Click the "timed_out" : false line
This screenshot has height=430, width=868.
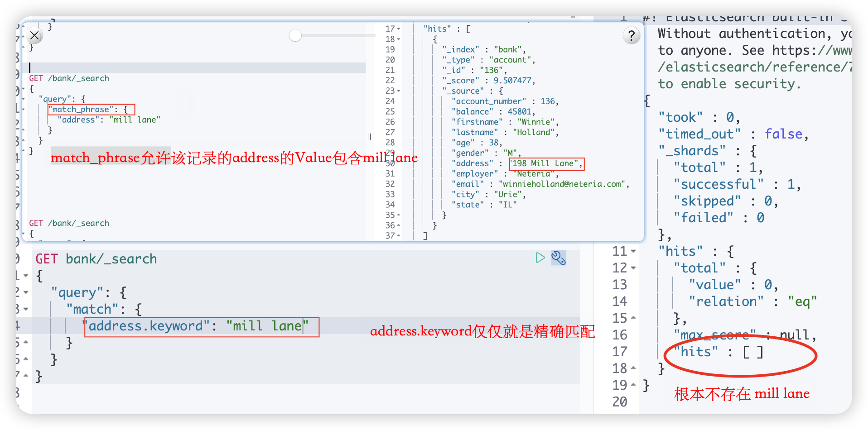(x=733, y=134)
